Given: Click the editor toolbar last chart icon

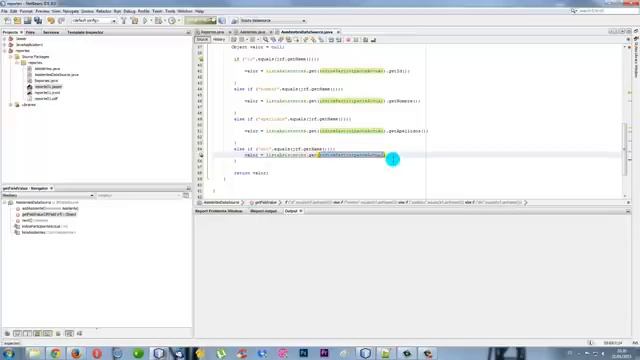Looking at the screenshot, I should [x=373, y=40].
